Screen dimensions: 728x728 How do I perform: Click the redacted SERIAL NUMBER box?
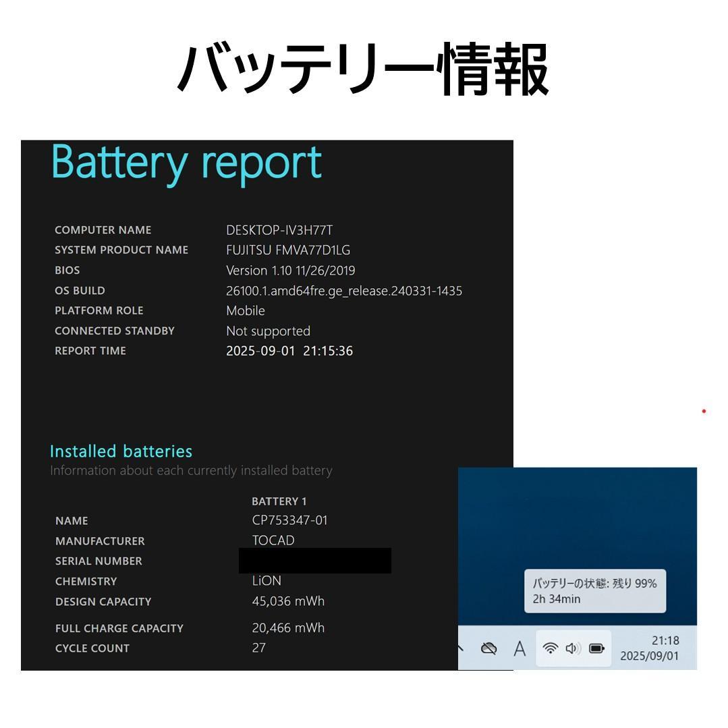[314, 561]
